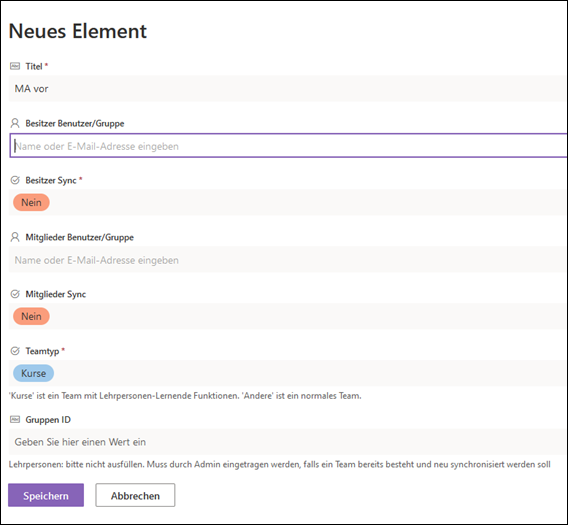Click the Neues Element heading
This screenshot has width=568, height=525.
78,31
